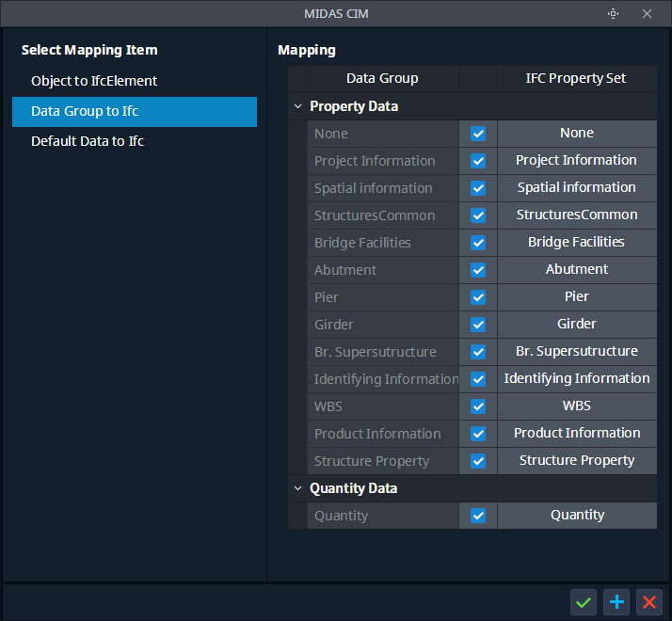Toggle the Br. Supersutructure checkbox

point(478,352)
